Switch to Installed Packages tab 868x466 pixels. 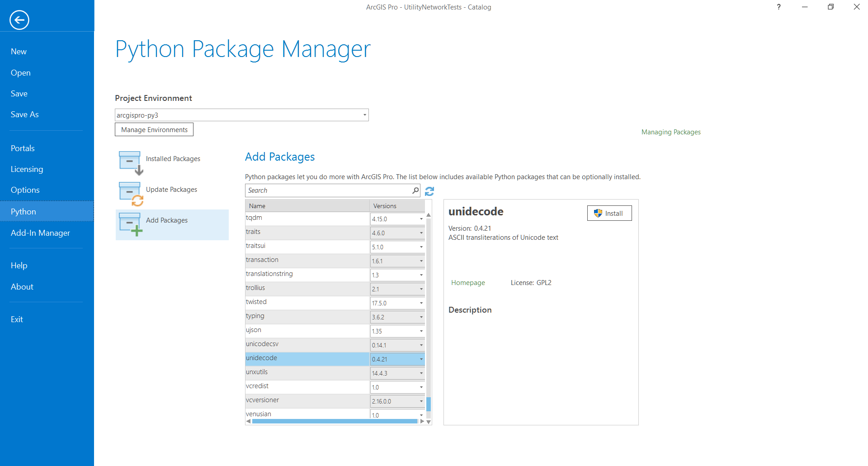[172, 163]
